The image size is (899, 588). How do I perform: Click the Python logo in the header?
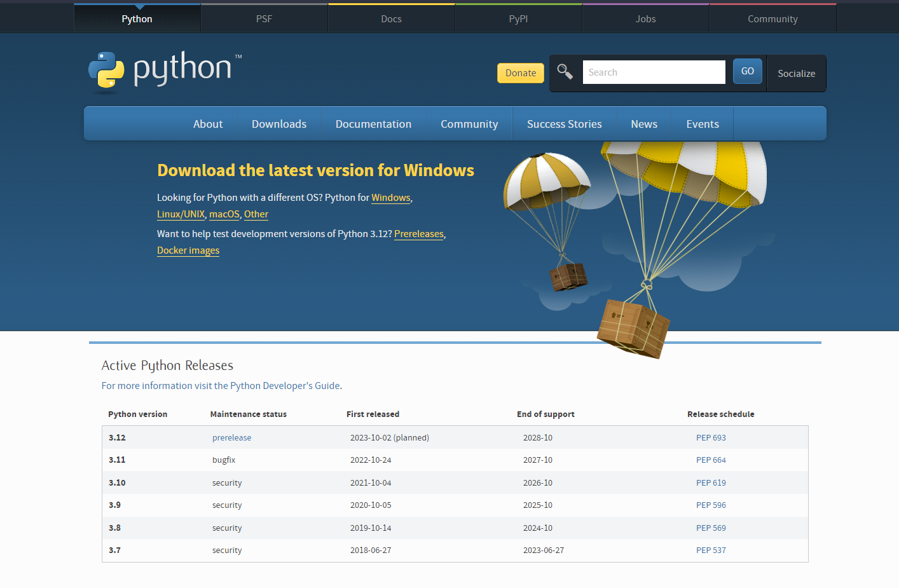[165, 72]
